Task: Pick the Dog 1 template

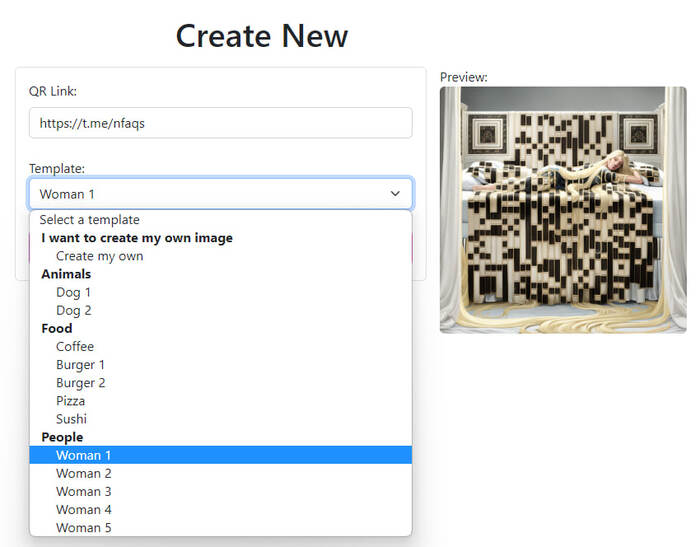Action: tap(221, 292)
